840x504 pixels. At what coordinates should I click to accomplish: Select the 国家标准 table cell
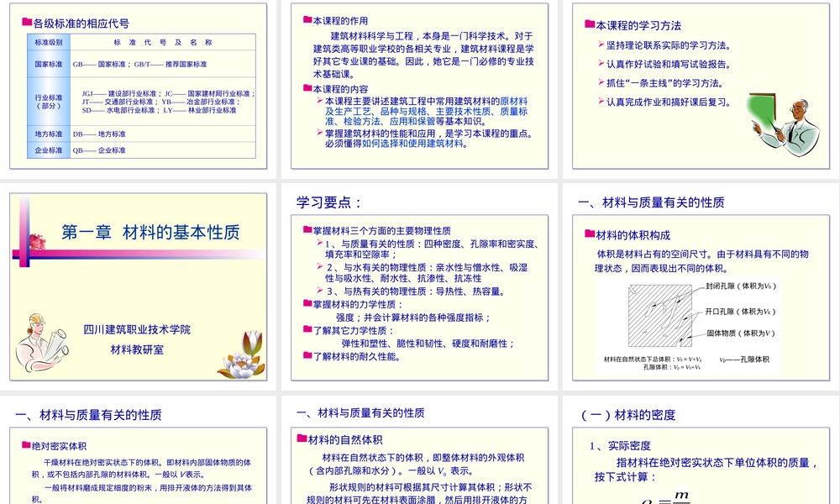49,64
